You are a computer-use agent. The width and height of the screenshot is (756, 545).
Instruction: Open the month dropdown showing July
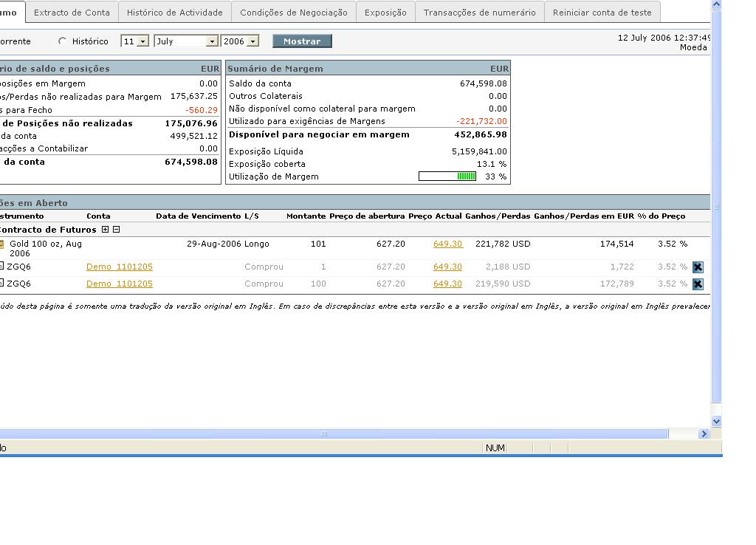point(212,41)
